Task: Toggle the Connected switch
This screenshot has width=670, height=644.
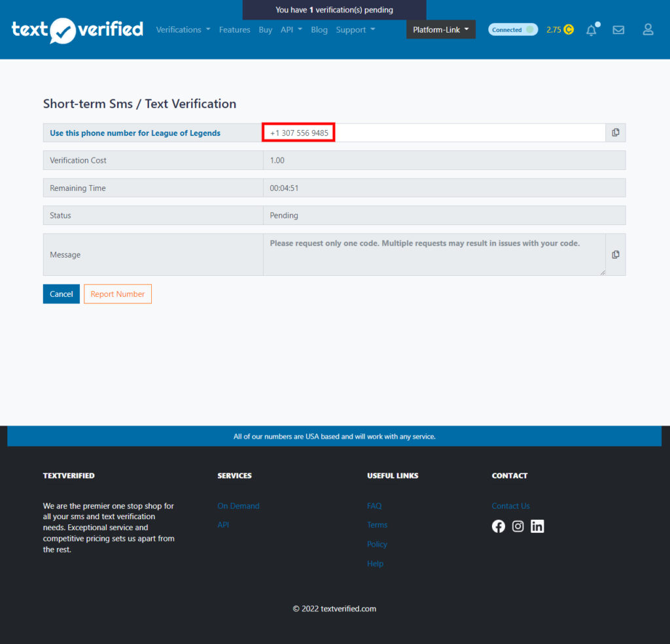Action: (513, 29)
